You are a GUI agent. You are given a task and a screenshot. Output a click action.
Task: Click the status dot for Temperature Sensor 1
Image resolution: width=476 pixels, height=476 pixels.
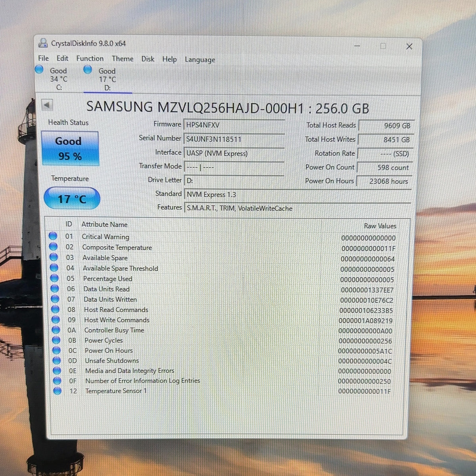tap(58, 391)
